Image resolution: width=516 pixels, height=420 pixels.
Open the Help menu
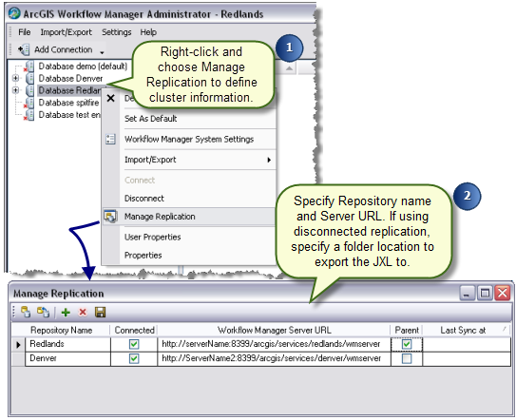[148, 32]
